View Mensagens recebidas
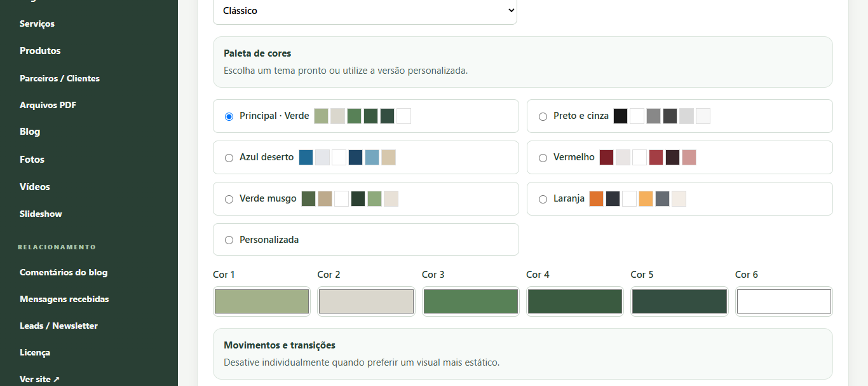This screenshot has width=868, height=386. tap(64, 299)
